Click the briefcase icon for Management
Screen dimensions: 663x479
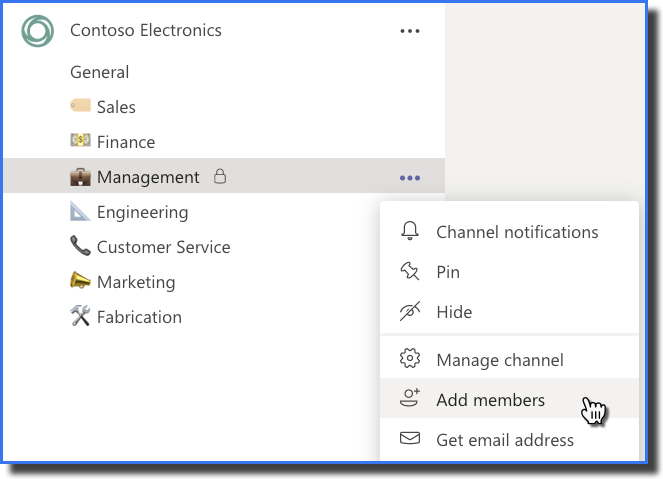[x=80, y=177]
